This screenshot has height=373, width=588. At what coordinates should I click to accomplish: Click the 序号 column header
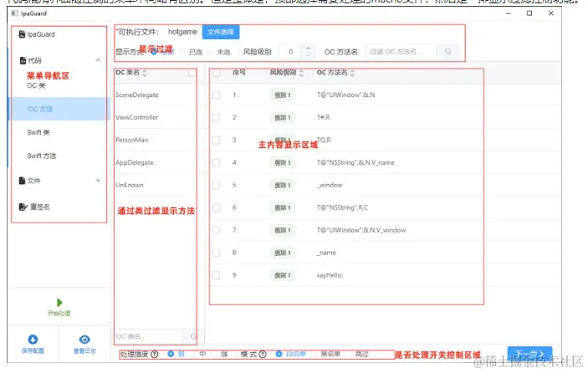[239, 73]
